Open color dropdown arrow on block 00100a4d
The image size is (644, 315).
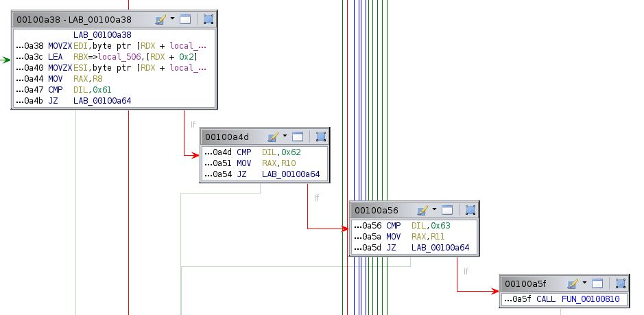click(x=284, y=137)
